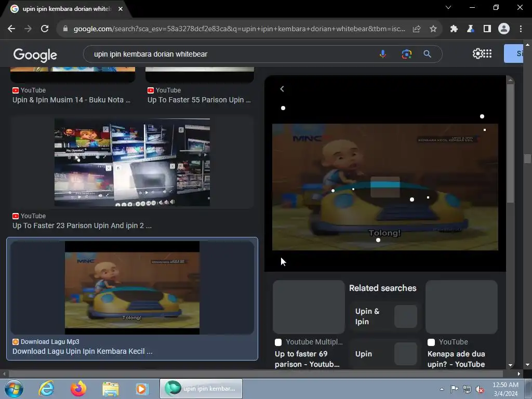Show hidden system tray icons
The image size is (532, 399).
tap(442, 389)
